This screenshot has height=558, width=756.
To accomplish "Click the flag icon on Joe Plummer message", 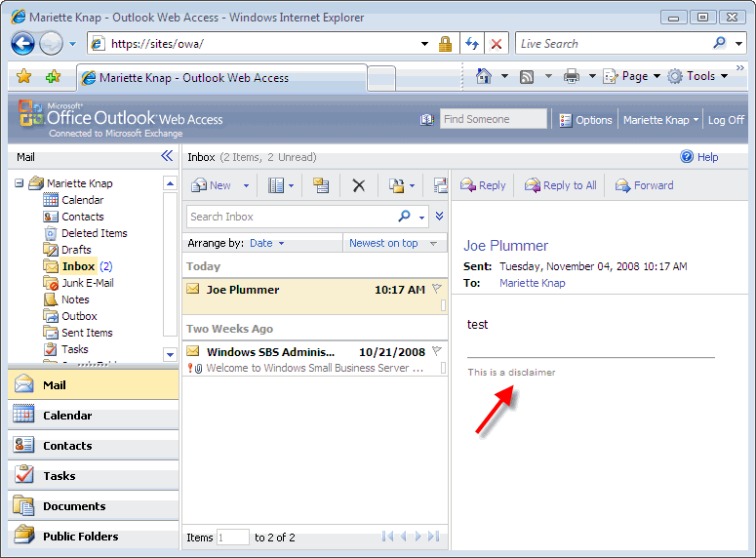I will [437, 289].
